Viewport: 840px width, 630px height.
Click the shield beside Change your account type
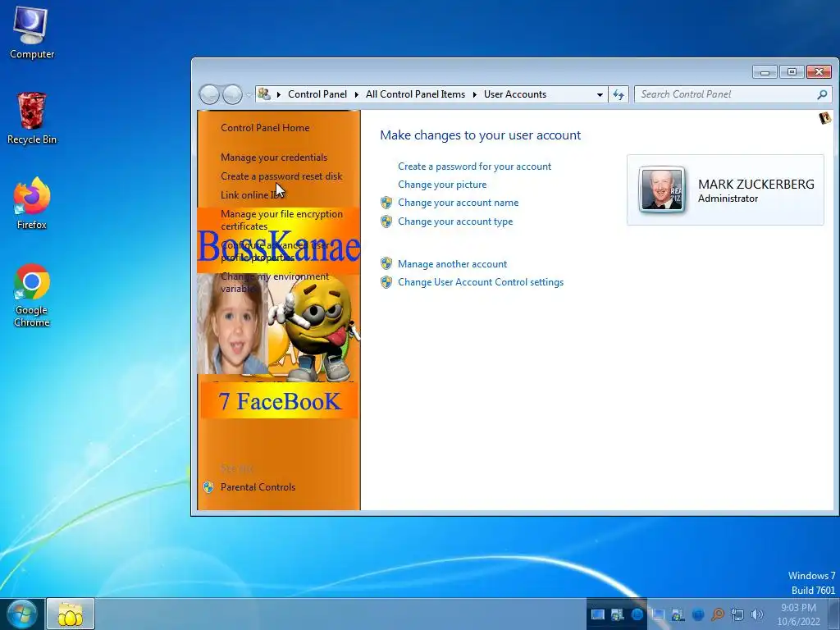[x=386, y=221]
